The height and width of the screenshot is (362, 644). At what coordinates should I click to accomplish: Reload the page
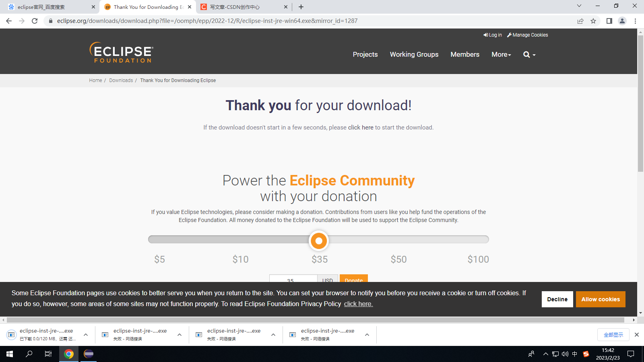point(35,21)
